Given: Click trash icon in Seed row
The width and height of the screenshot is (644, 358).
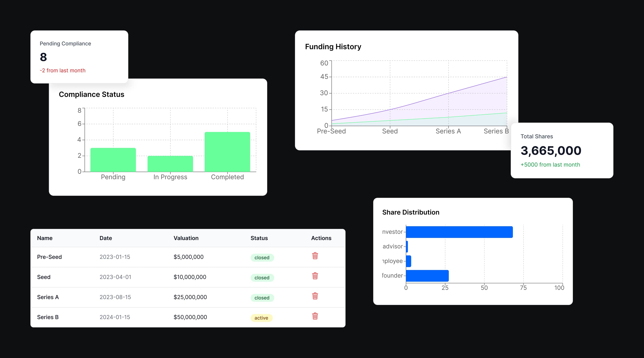Looking at the screenshot, I should point(315,276).
